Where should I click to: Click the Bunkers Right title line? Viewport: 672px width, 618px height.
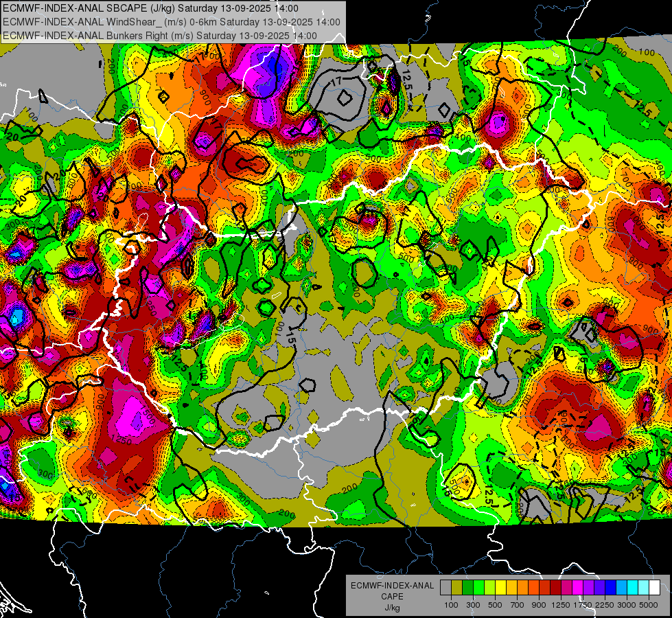[160, 36]
